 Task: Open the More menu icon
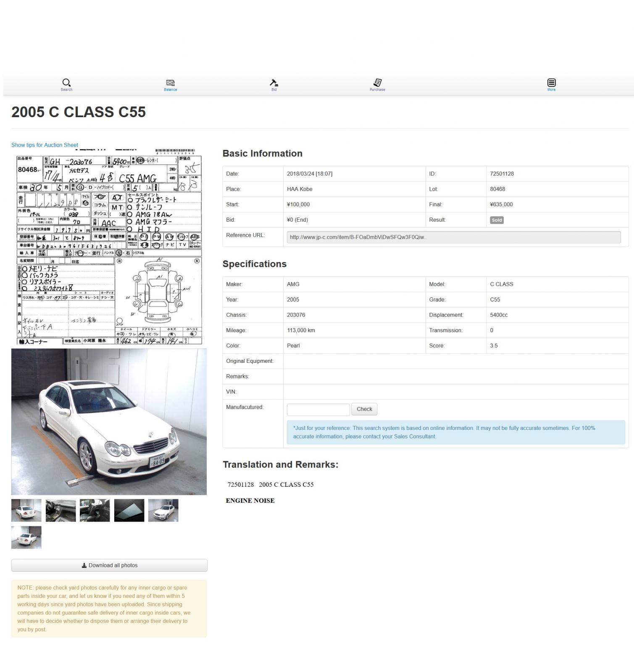pyautogui.click(x=551, y=83)
